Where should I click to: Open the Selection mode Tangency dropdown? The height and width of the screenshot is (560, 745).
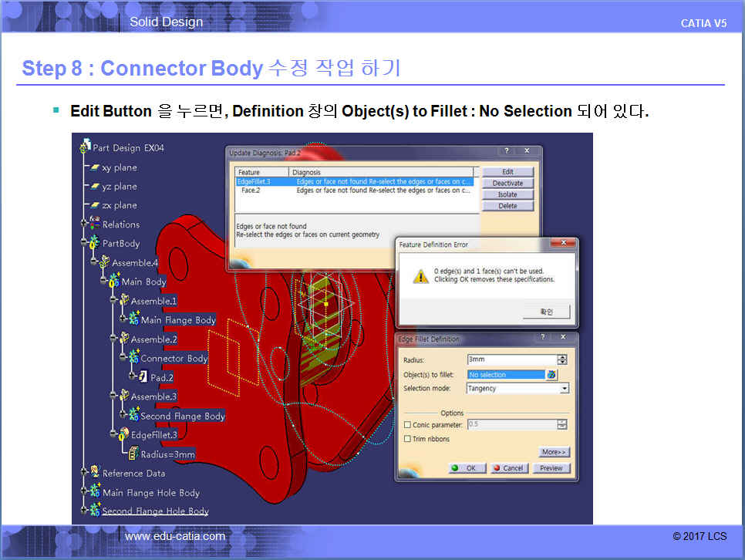[x=564, y=389]
